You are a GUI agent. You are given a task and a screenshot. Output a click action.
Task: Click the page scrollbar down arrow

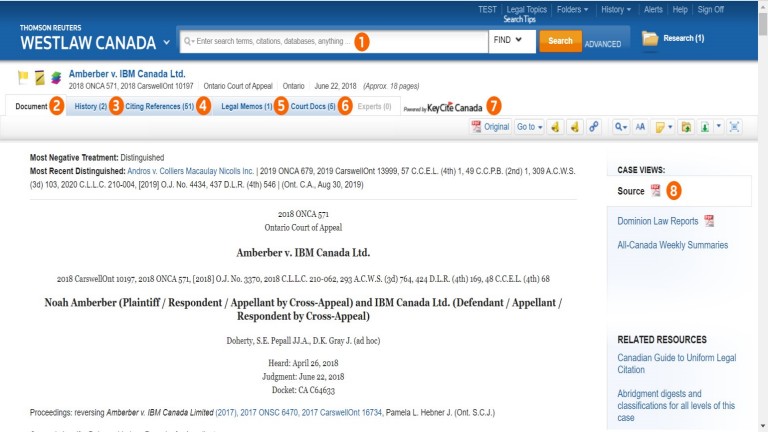[x=763, y=427]
